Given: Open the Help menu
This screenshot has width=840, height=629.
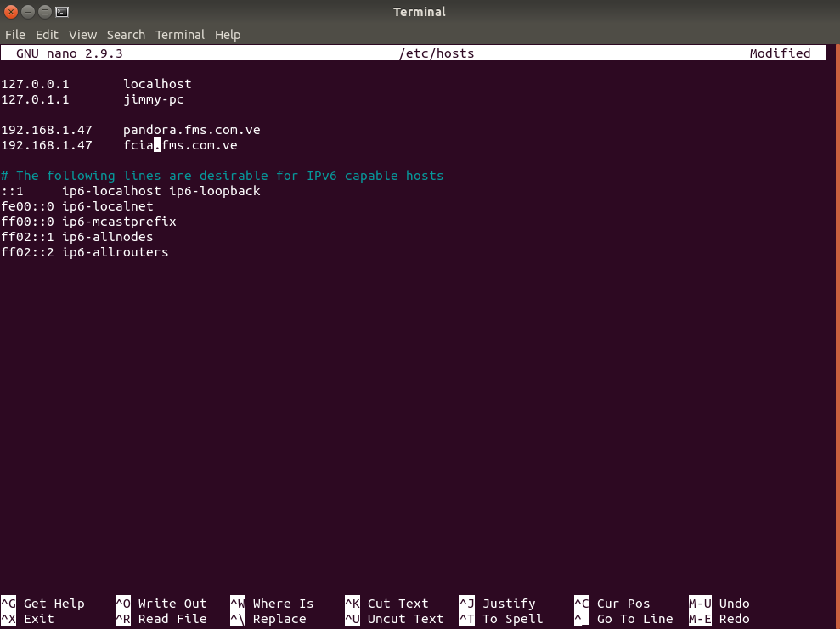Looking at the screenshot, I should (228, 35).
